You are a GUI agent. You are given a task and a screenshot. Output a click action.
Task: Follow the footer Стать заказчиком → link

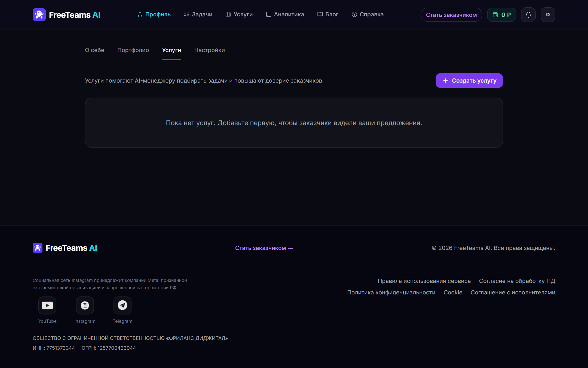coord(264,248)
